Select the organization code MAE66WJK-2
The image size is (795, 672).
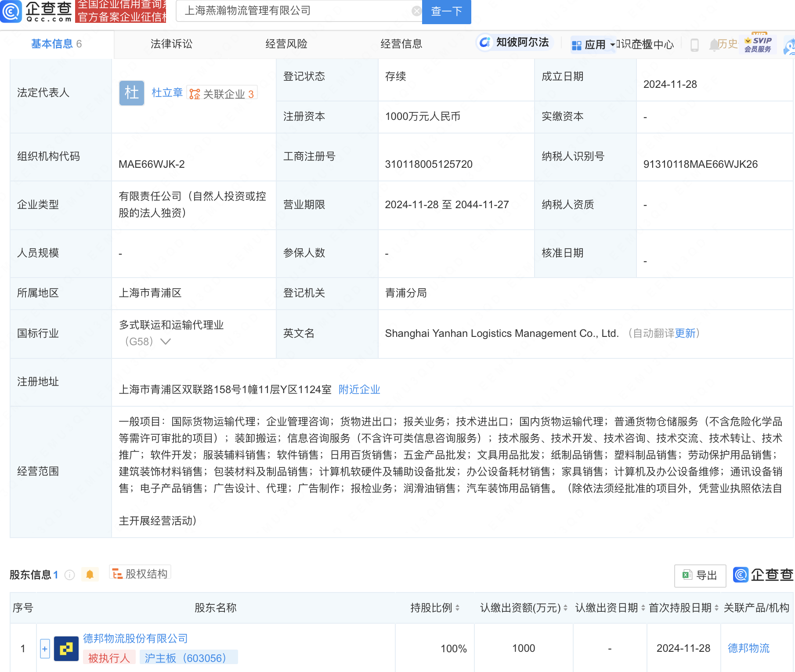pyautogui.click(x=152, y=164)
